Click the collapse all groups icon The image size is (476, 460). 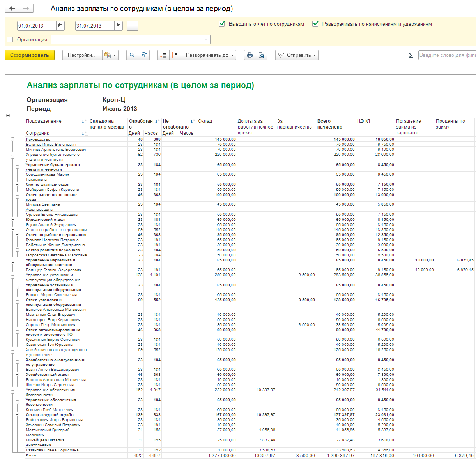pos(175,55)
